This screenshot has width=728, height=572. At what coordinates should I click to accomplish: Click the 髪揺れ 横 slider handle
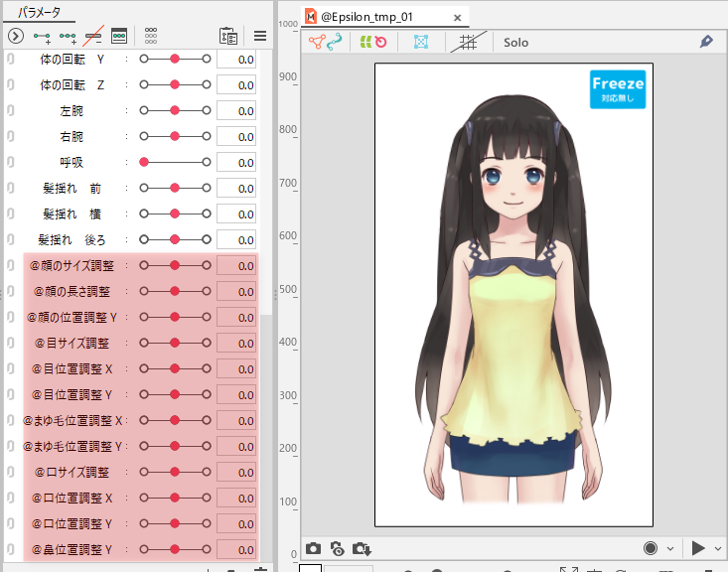(175, 214)
